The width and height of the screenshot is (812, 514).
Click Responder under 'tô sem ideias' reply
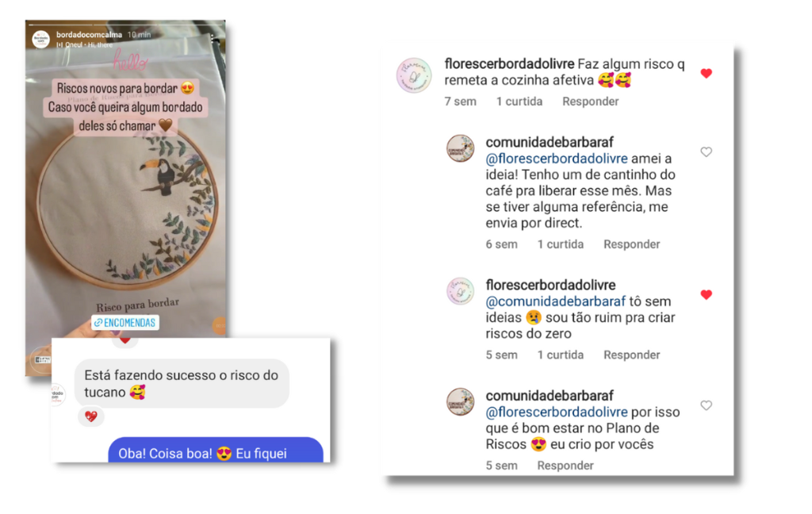(x=631, y=355)
